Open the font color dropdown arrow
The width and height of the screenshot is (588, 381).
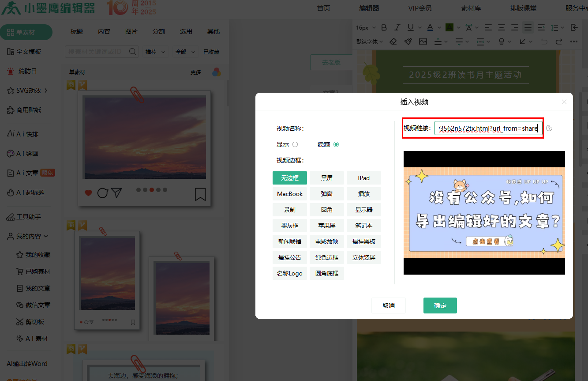pos(440,27)
